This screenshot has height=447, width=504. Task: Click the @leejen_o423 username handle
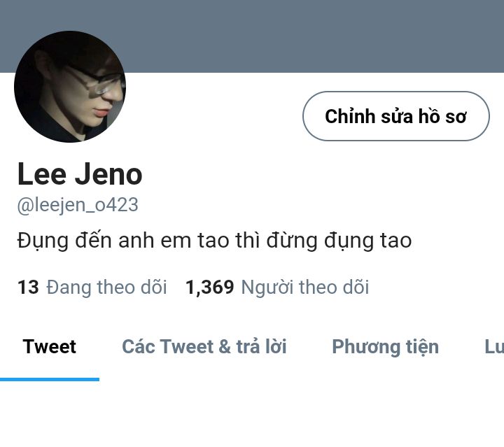tap(78, 204)
